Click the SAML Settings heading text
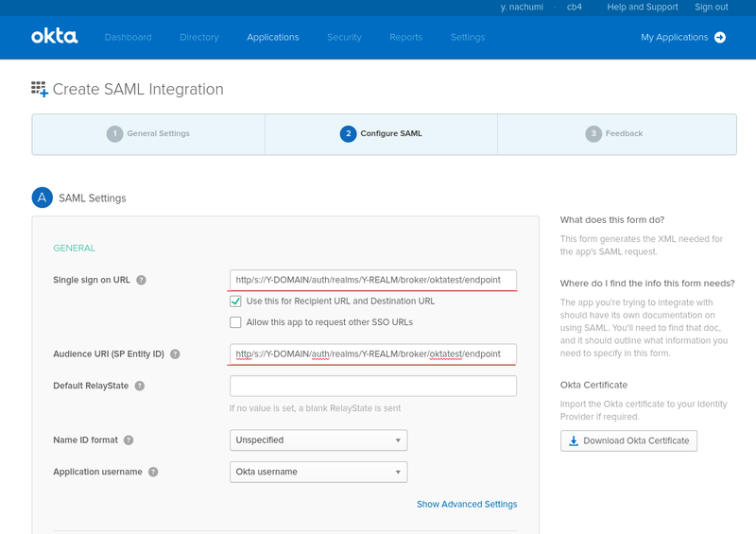 (x=93, y=198)
